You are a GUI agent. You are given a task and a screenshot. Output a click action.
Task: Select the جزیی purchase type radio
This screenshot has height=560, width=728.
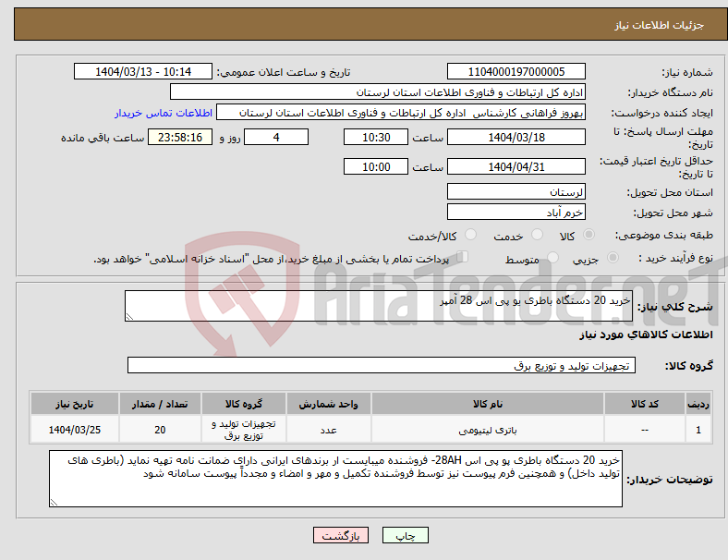613,258
